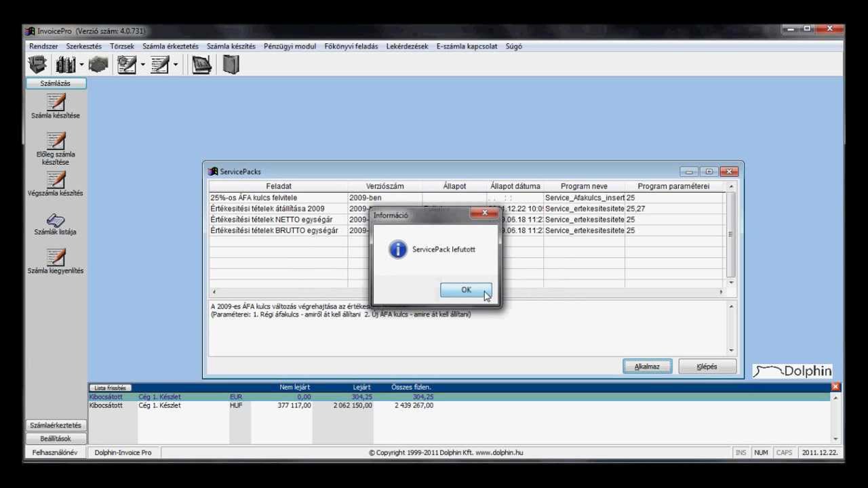
Task: Open Számlák listája in the sidebar
Action: click(x=56, y=224)
